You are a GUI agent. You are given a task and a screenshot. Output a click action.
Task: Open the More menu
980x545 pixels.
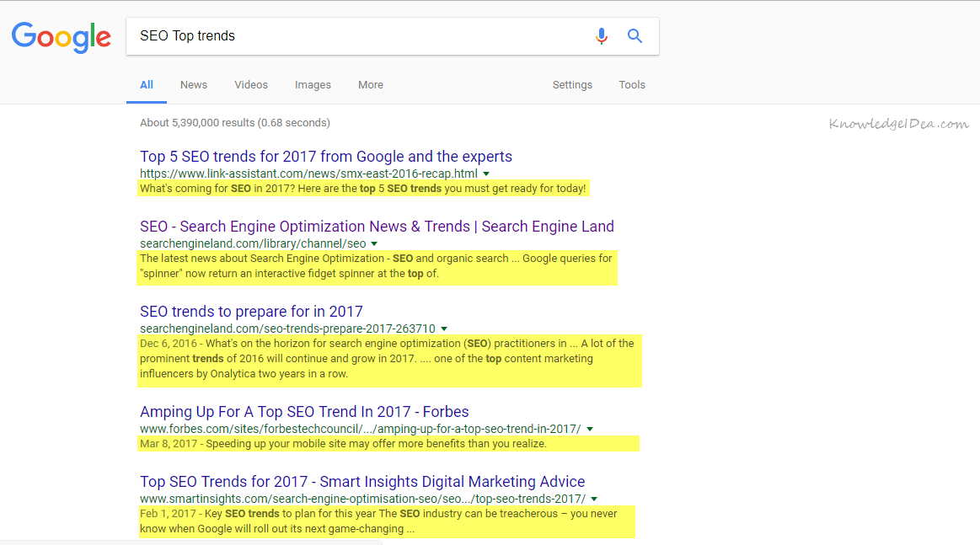[371, 85]
